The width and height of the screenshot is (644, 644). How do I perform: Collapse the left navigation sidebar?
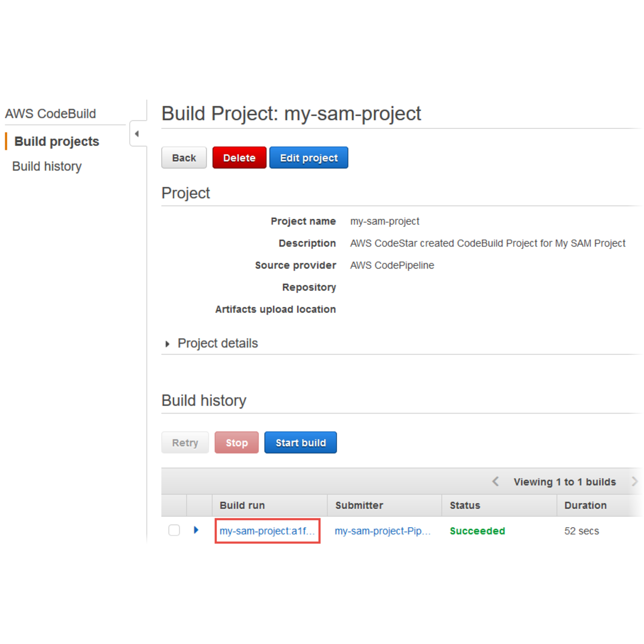(x=136, y=133)
